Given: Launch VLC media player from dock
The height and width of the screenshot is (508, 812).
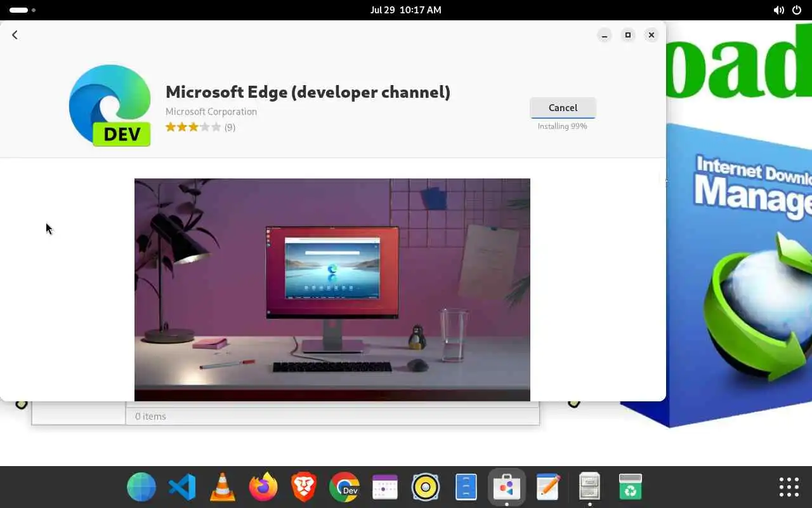Looking at the screenshot, I should point(223,487).
